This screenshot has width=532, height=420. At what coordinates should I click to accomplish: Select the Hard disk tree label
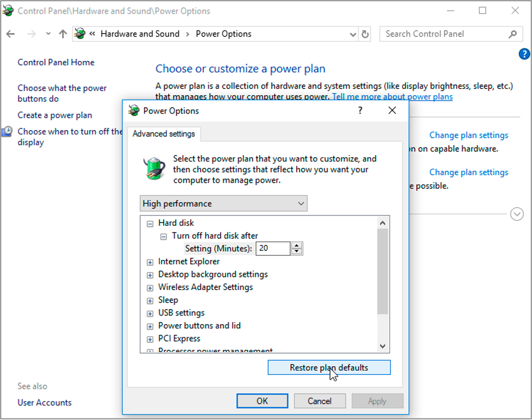pyautogui.click(x=176, y=223)
